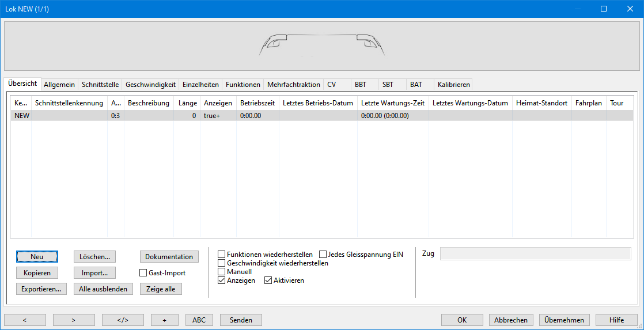Check Jedes Gleisspannung EIN option
This screenshot has width=644, height=330.
click(323, 255)
